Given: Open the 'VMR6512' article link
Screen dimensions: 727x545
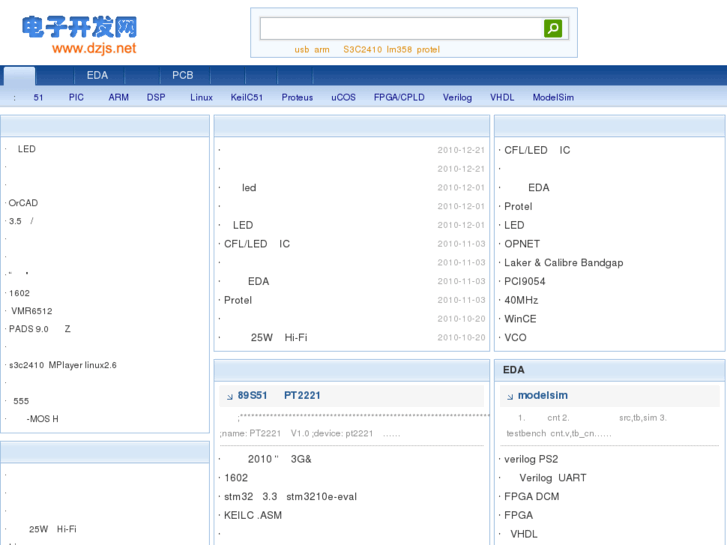Looking at the screenshot, I should point(32,311).
